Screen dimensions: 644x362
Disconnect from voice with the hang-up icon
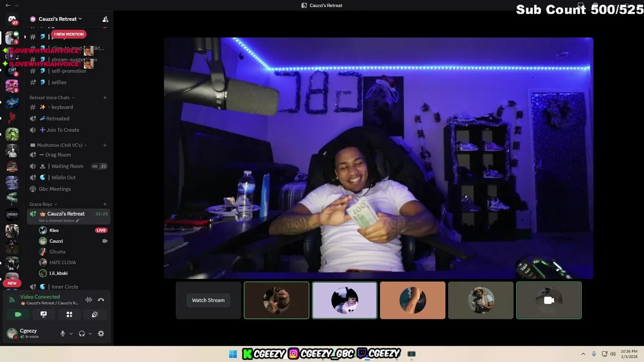101,300
